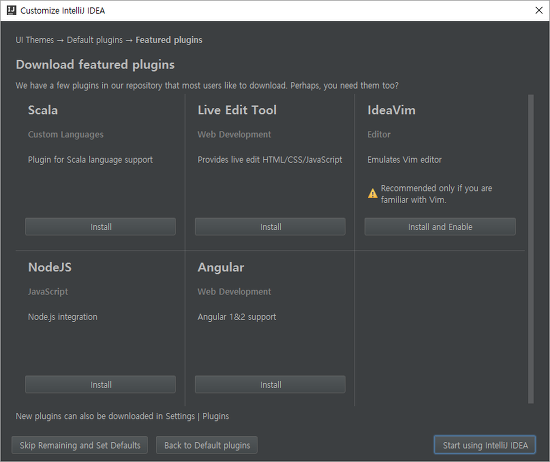Click the 'Settings | Plugins' note text
Image resolution: width=550 pixels, height=462 pixels.
point(122,416)
